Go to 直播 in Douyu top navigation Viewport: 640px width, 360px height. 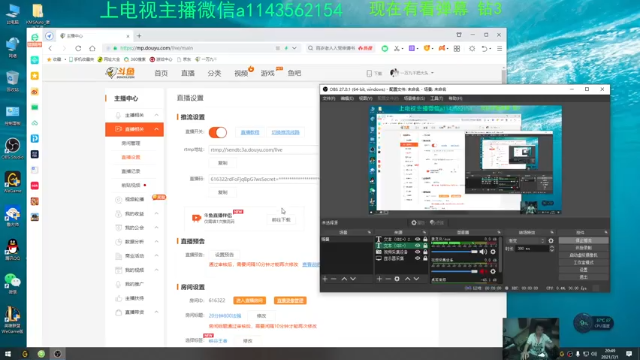point(188,73)
